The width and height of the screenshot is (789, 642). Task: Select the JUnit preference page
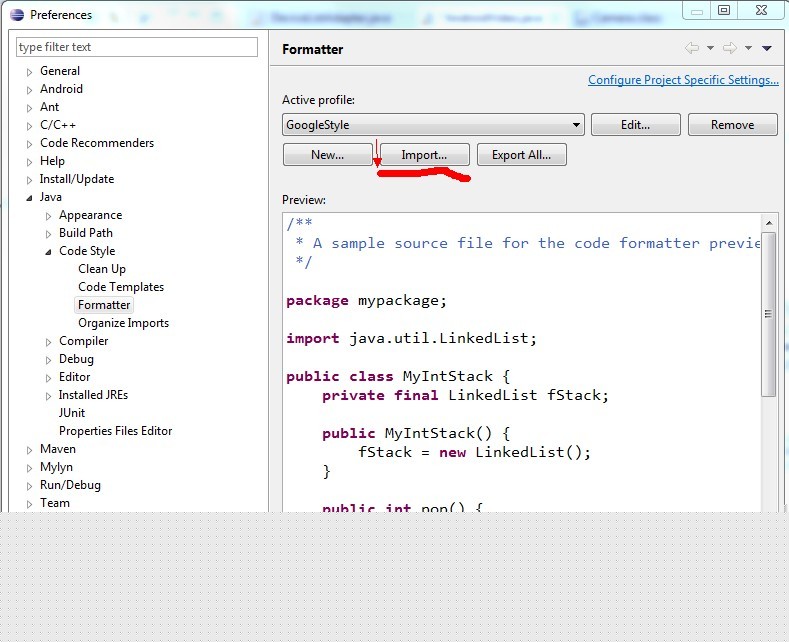click(72, 413)
